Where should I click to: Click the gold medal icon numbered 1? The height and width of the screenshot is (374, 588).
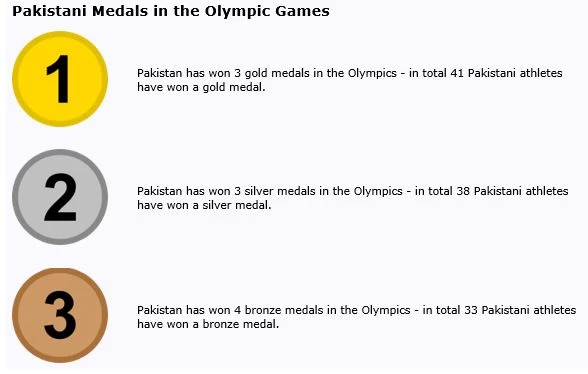[x=60, y=79]
